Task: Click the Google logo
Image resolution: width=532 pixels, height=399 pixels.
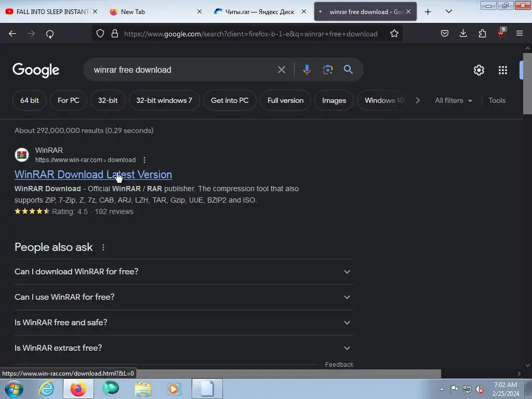Action: [x=36, y=70]
